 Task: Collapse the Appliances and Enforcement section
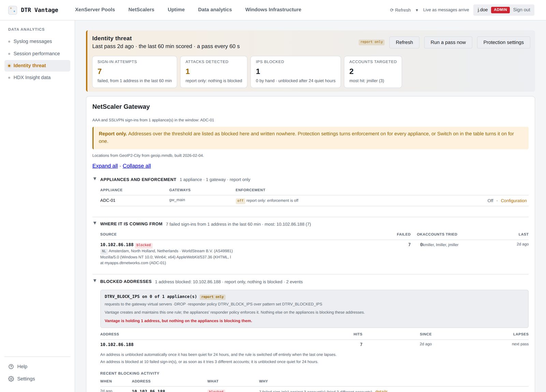[x=95, y=179]
